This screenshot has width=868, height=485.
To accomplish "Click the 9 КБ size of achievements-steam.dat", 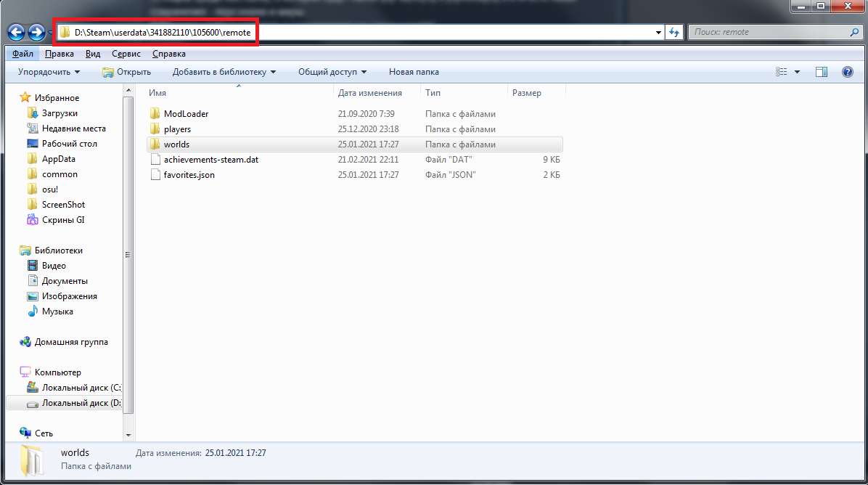I will point(552,160).
